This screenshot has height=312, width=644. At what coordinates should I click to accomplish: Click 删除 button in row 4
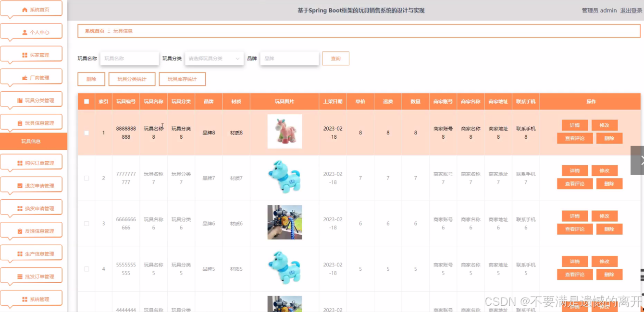609,275
